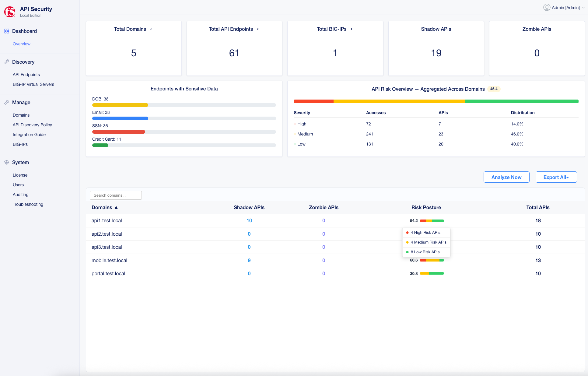Click the Analyze Now button
Image resolution: width=588 pixels, height=376 pixels.
point(506,177)
